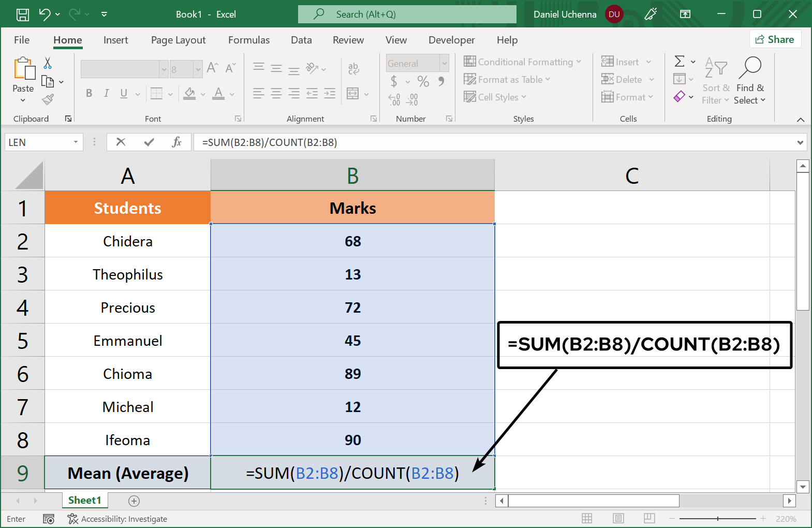
Task: Click the Find & Select magnifier icon
Action: coord(750,67)
